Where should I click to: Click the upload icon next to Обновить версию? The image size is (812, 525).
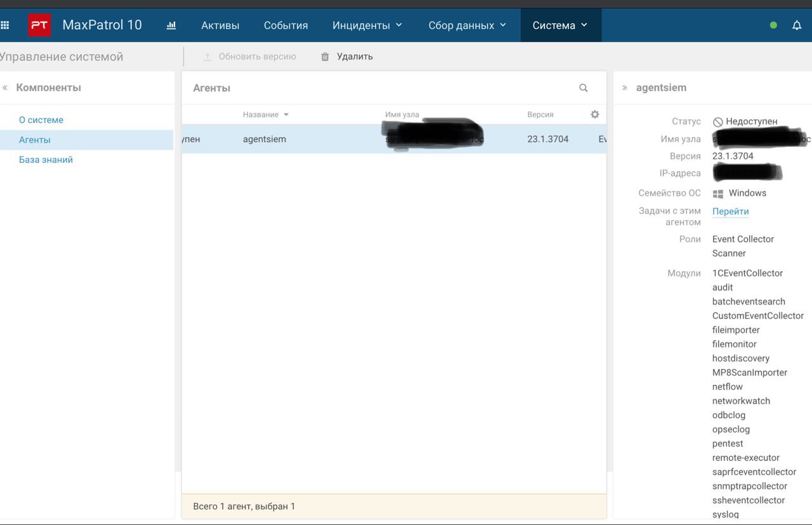pyautogui.click(x=207, y=56)
